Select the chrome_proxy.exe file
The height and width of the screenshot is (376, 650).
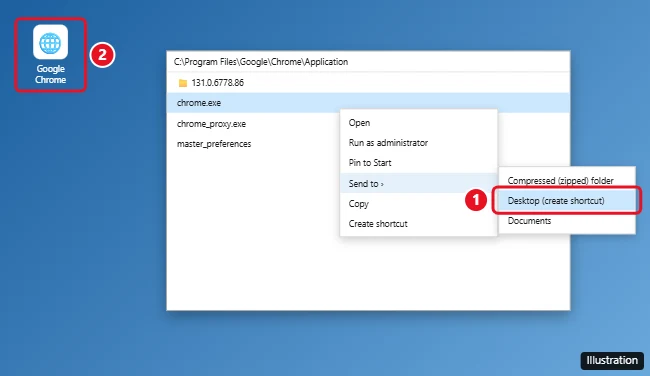(x=211, y=124)
